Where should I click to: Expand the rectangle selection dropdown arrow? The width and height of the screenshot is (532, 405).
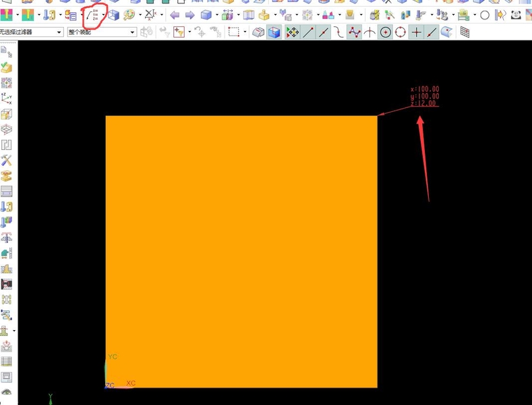click(x=245, y=32)
